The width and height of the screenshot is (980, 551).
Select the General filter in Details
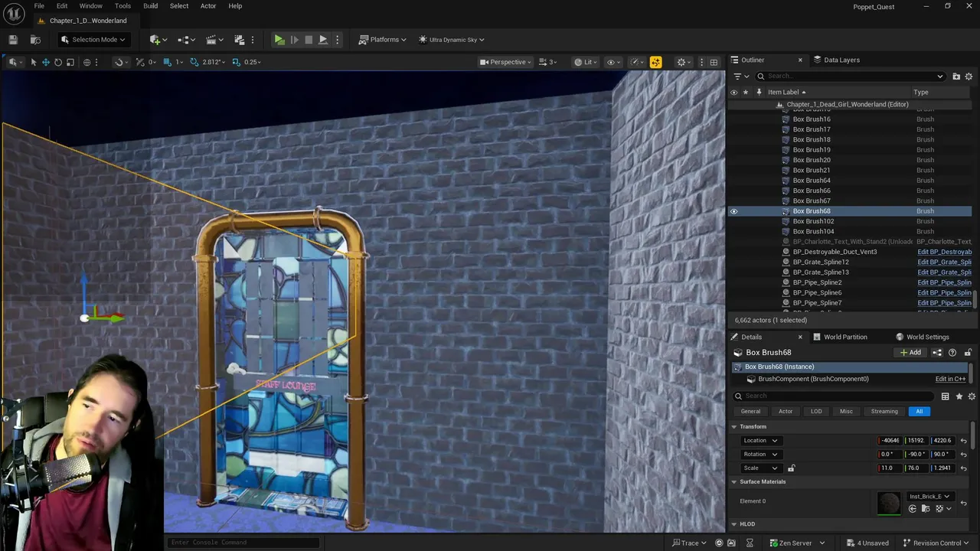750,412
